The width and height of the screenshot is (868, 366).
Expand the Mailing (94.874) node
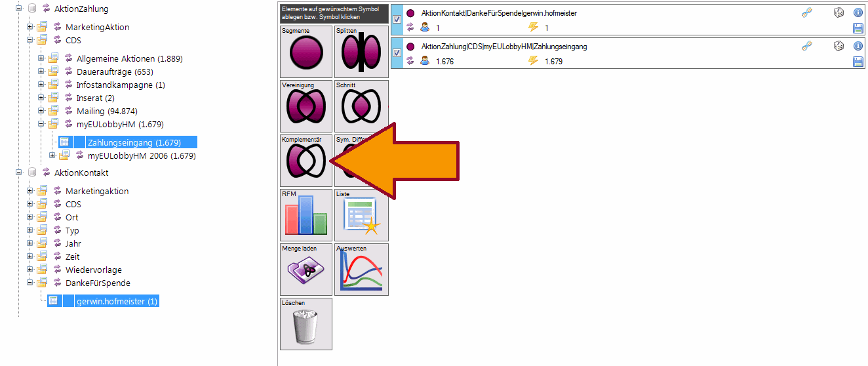(41, 111)
